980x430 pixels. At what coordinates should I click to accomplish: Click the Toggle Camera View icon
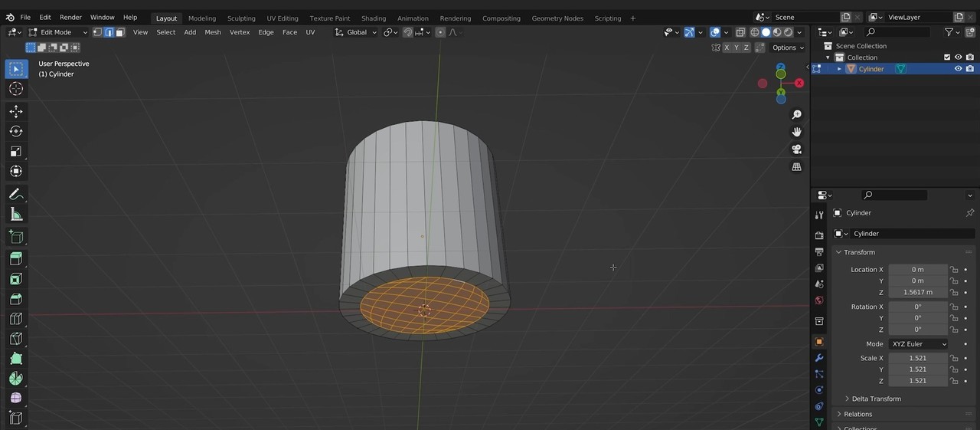(796, 149)
